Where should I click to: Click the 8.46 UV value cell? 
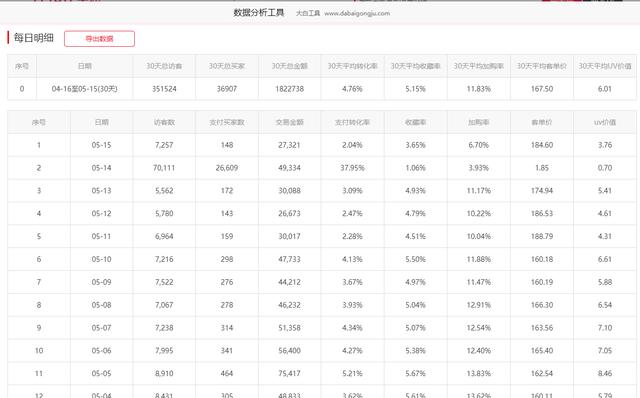605,374
